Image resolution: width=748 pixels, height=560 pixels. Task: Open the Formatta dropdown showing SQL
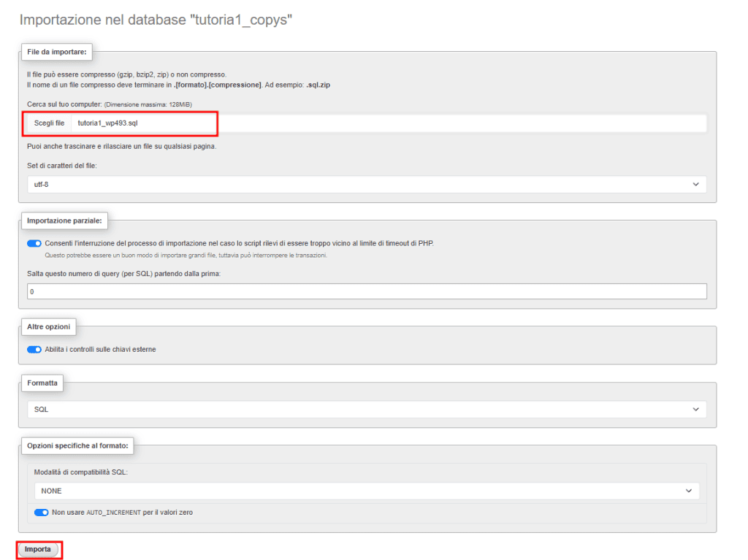pos(365,409)
